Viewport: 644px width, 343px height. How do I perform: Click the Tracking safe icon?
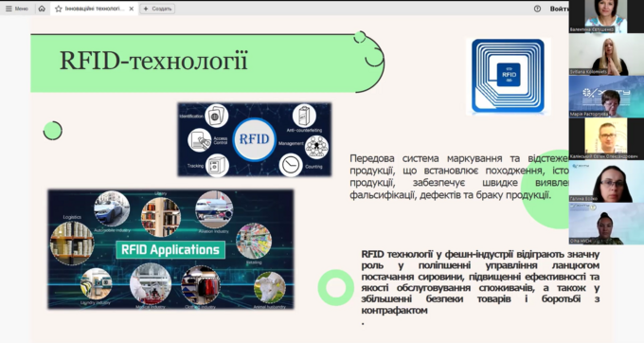tap(217, 166)
